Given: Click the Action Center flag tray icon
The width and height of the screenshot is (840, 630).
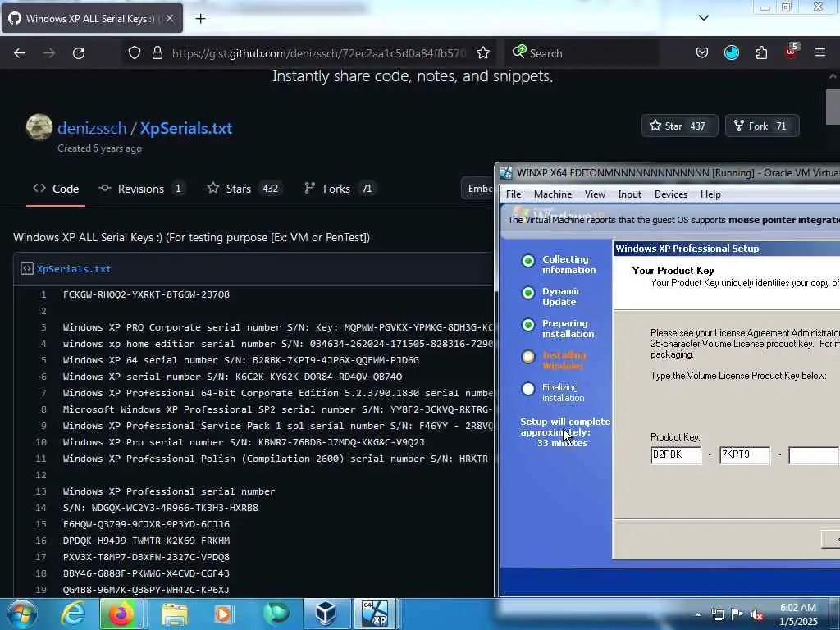Looking at the screenshot, I should pos(737,614).
